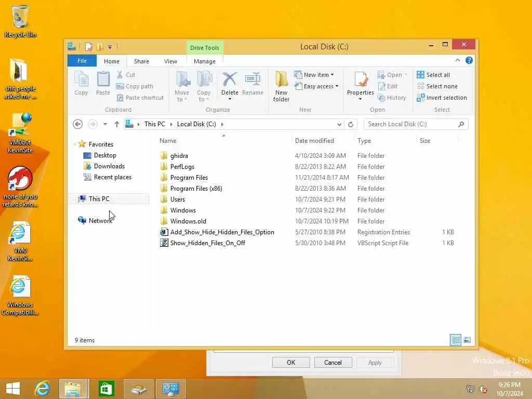Click Invert selection in the ribbon

coord(442,98)
